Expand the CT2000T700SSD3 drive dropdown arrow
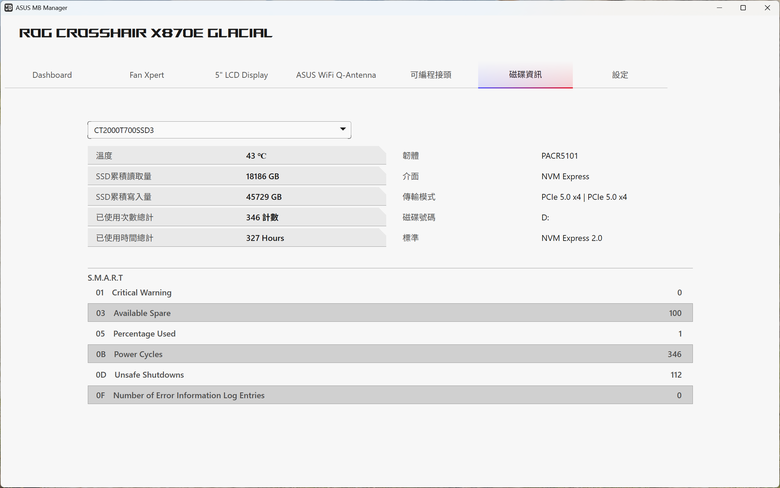The image size is (780, 488). [x=343, y=129]
